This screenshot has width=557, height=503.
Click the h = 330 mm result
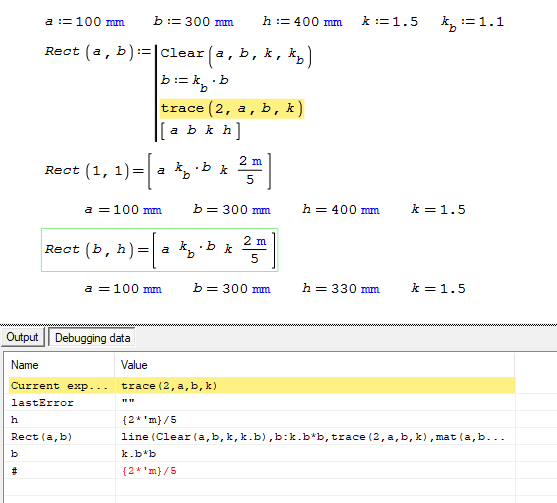click(x=341, y=288)
